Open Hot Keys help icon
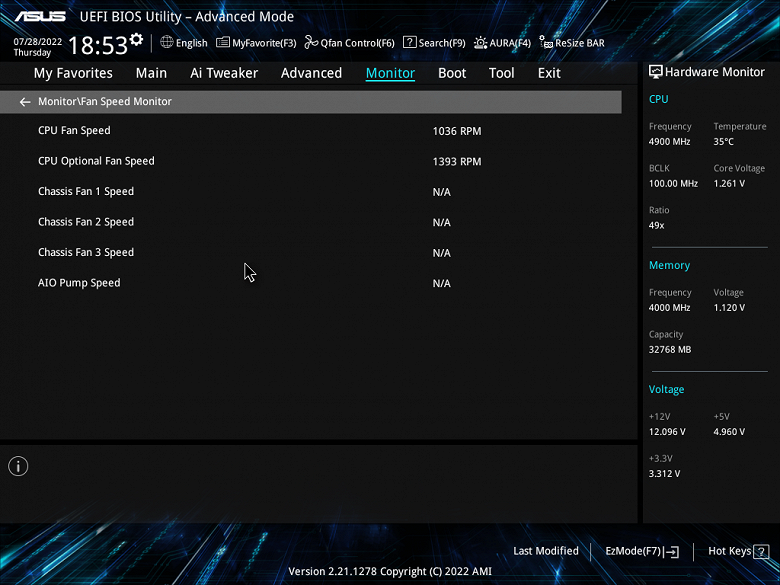780x585 pixels. [x=761, y=551]
